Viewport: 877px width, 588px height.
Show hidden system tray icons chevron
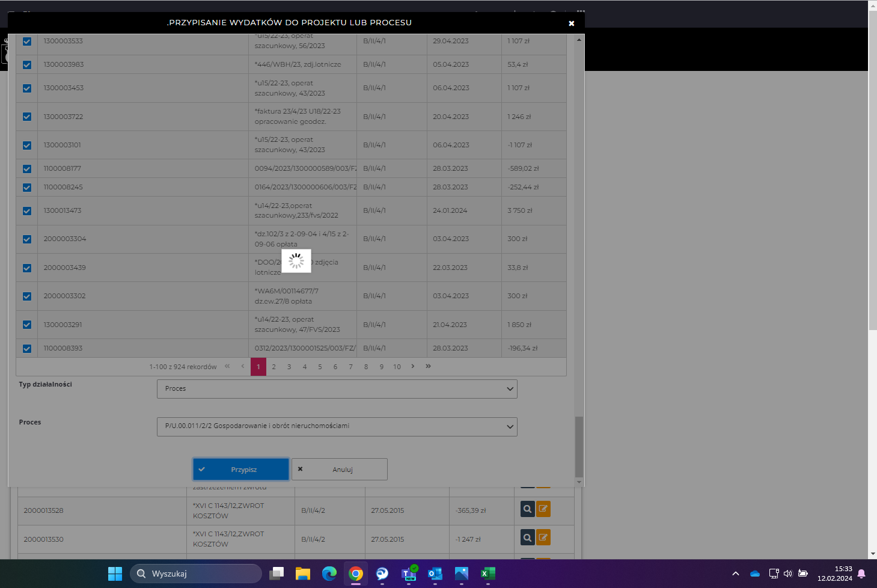click(735, 574)
